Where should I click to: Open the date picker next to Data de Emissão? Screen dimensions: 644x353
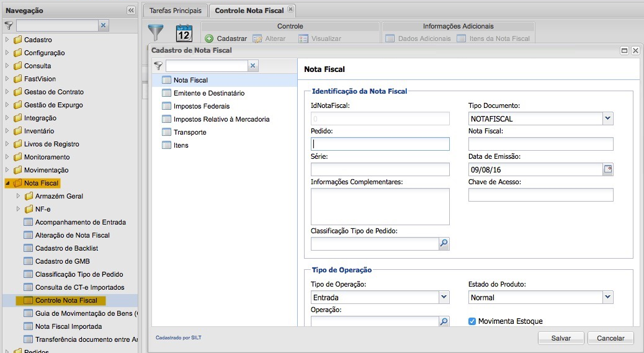pyautogui.click(x=608, y=169)
